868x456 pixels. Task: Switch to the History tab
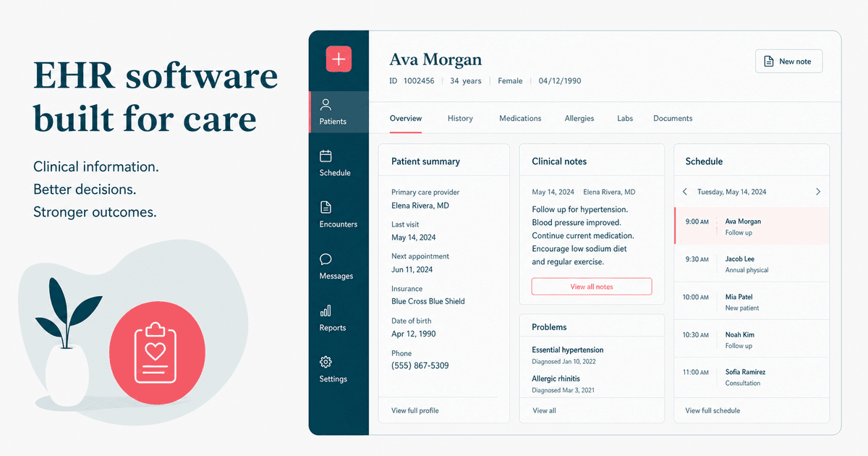click(460, 119)
